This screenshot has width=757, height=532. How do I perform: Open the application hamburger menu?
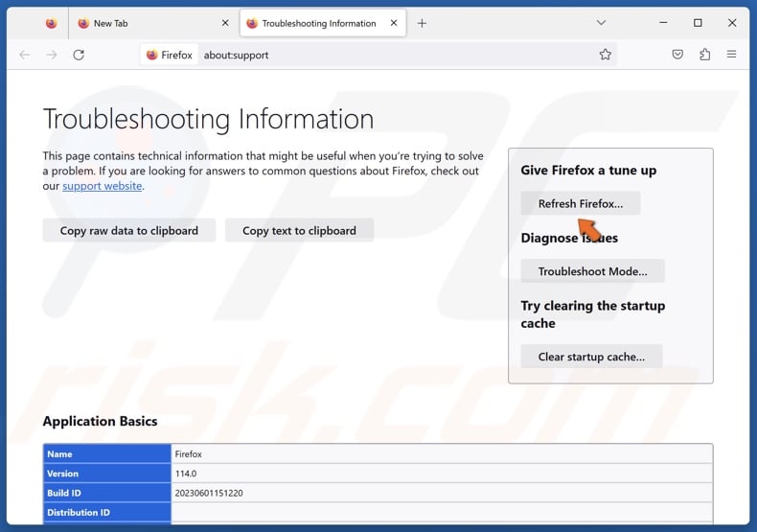(x=731, y=55)
